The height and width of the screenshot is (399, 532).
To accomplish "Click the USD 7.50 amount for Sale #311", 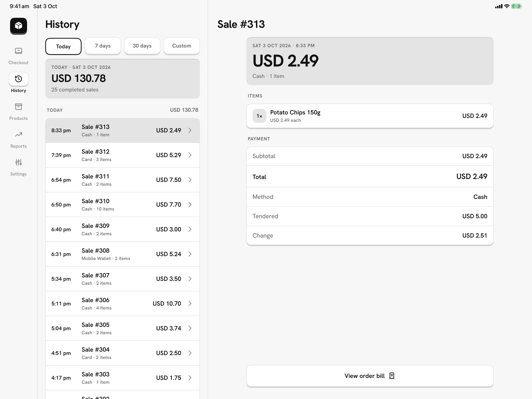I will point(169,180).
